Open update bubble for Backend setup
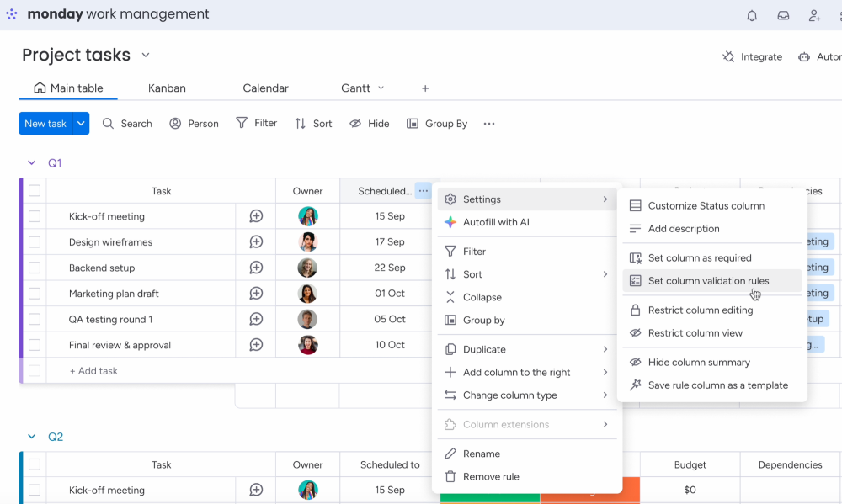The image size is (842, 504). point(256,268)
